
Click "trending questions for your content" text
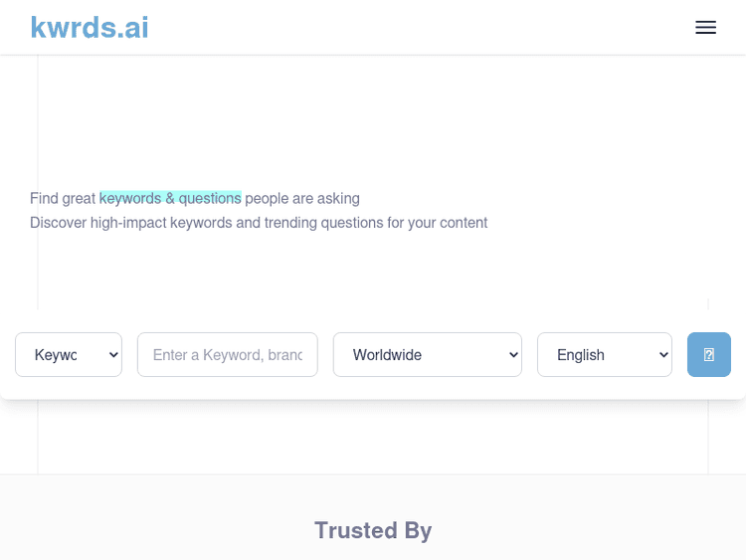(x=376, y=223)
